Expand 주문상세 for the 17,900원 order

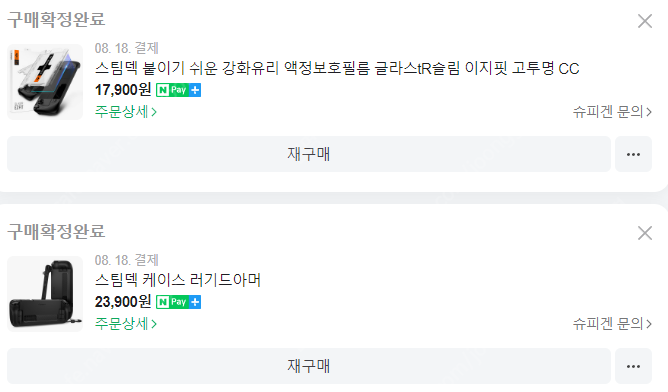pyautogui.click(x=126, y=112)
